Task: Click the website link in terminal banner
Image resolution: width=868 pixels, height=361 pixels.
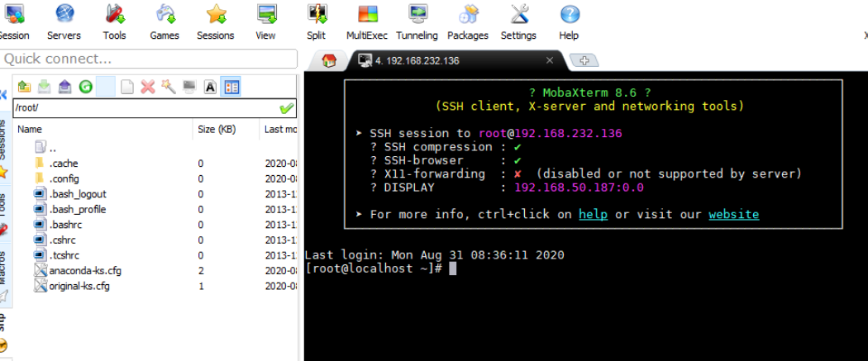Action: (734, 214)
